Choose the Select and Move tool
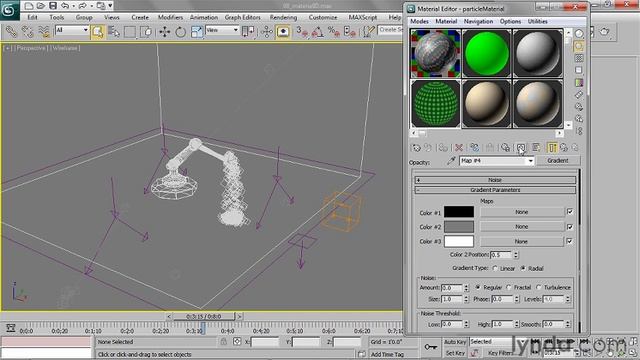640x360 pixels. tap(164, 32)
